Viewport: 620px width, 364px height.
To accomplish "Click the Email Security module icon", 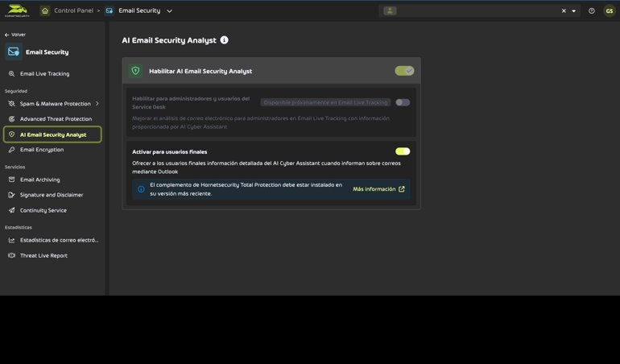I will coord(14,52).
